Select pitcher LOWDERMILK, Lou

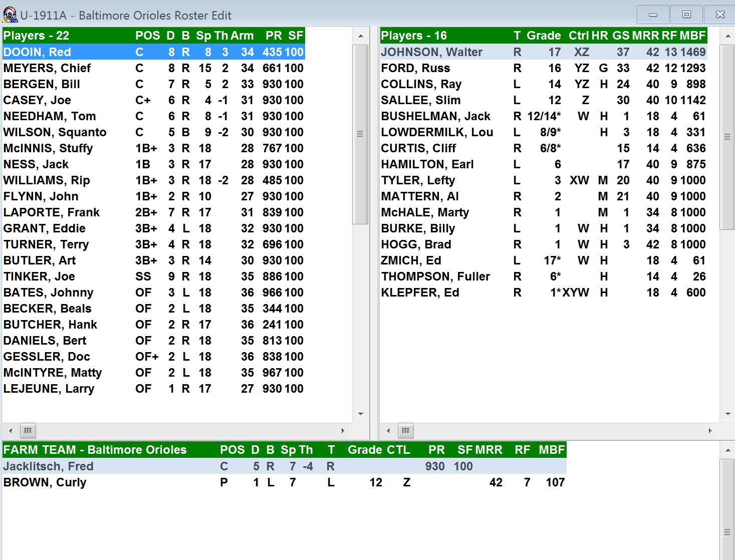544,132
